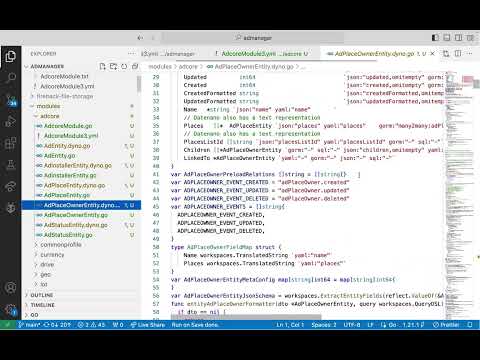Click the AdPlaceOwnerEntity.dyno.go breadcrumb
This screenshot has width=480, height=360.
tap(254, 67)
